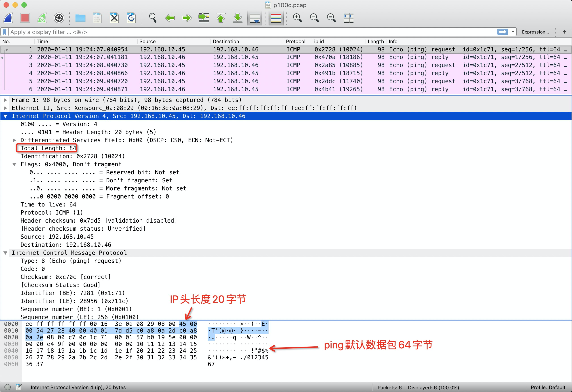
Task: Jump to the first packet
Action: coord(221,18)
